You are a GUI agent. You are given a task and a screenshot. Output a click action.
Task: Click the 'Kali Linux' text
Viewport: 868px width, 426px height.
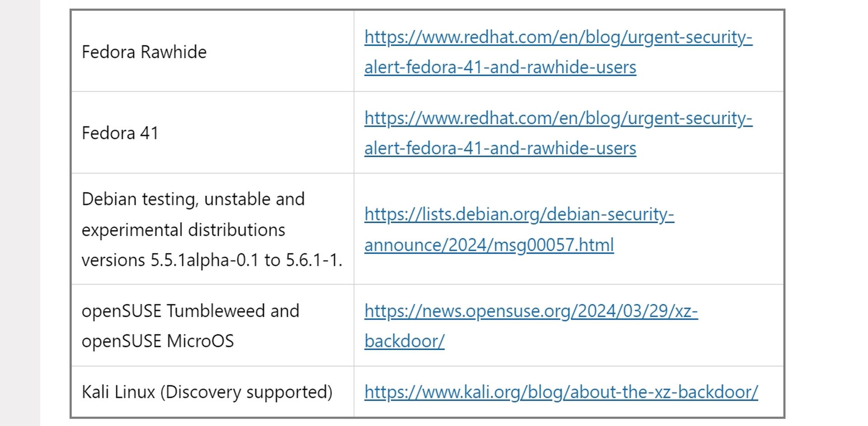pyautogui.click(x=118, y=392)
